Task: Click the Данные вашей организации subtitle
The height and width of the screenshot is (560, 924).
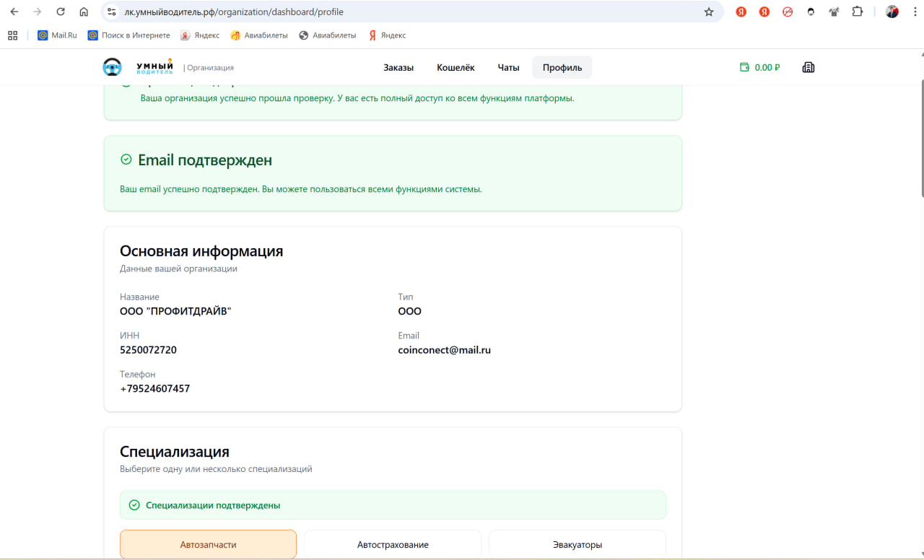Action: click(178, 268)
